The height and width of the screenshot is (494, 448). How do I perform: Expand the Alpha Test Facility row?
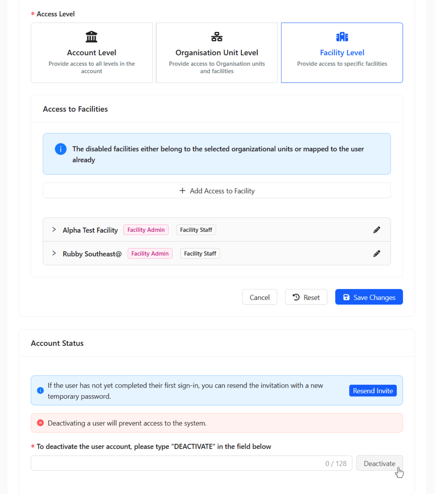coord(54,230)
